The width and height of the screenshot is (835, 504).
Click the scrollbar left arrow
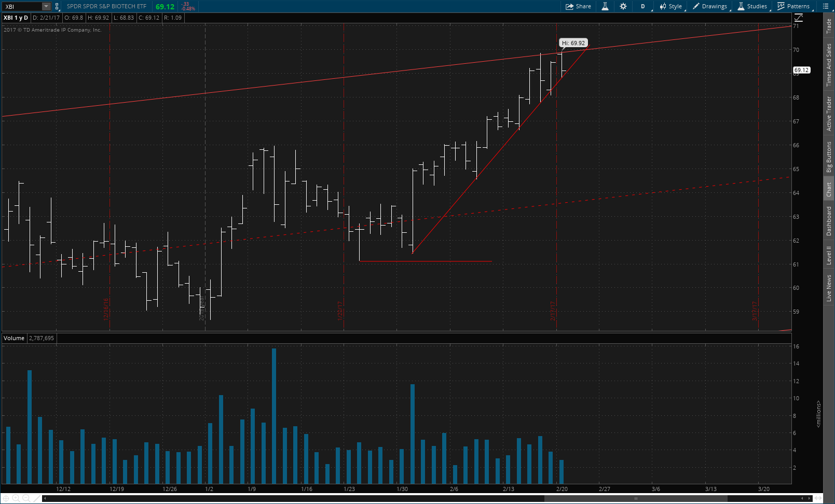click(x=45, y=498)
